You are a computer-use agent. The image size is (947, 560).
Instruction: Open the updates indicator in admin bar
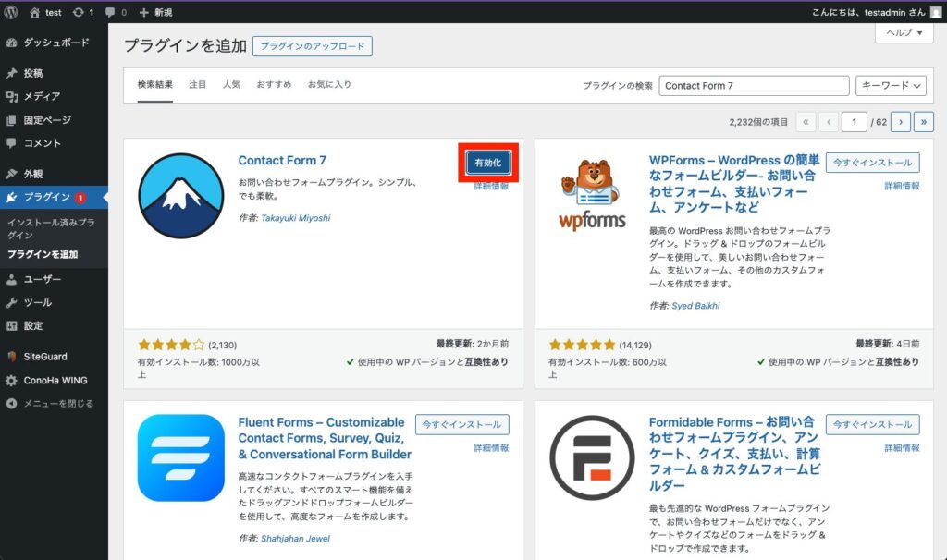82,12
